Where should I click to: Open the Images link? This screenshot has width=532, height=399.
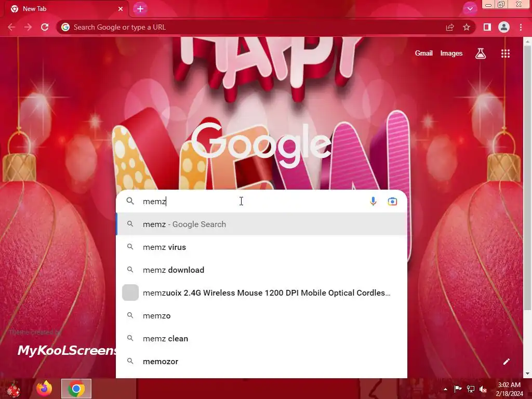pyautogui.click(x=451, y=54)
